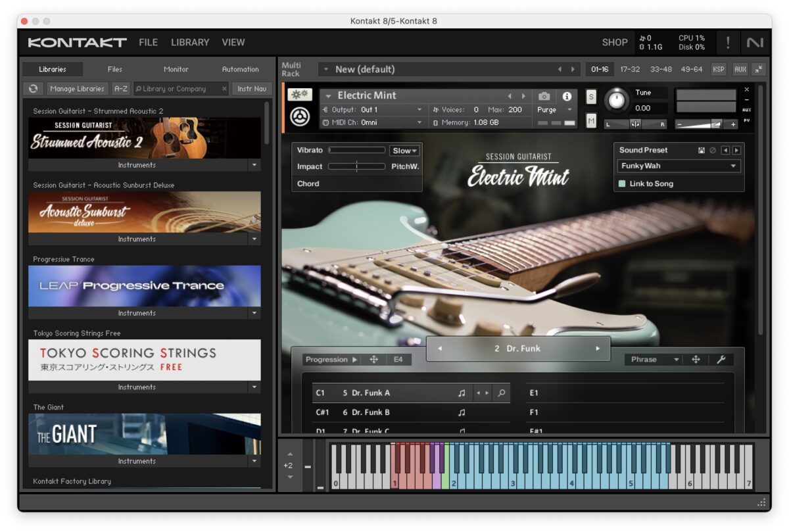Click the Kontakt instrument logo icon
The width and height of the screenshot is (789, 532).
click(x=300, y=116)
